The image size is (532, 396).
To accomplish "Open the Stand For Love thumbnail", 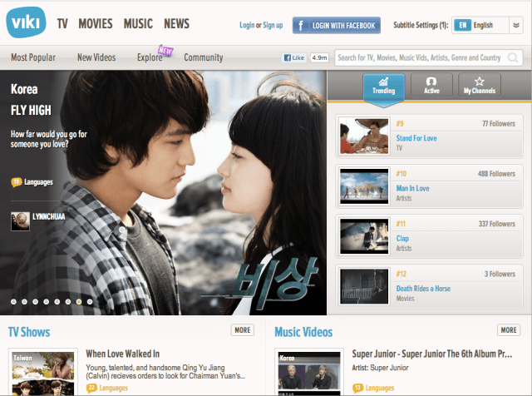I will click(x=364, y=136).
